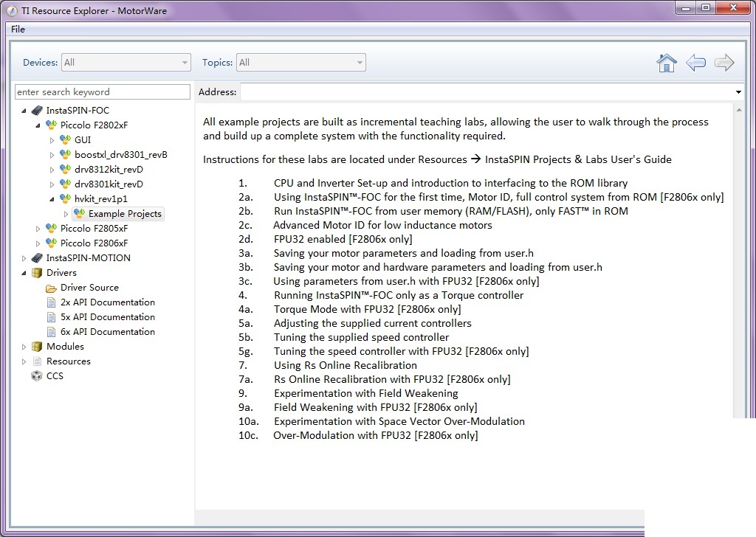Click lab 1 CPU and Inverter Set-up text
The width and height of the screenshot is (756, 537).
point(451,183)
